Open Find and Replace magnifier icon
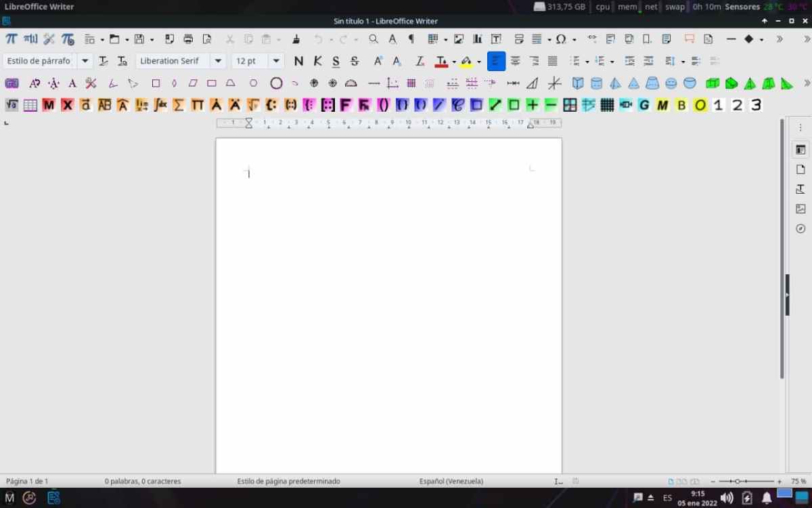This screenshot has height=508, width=812. (374, 39)
